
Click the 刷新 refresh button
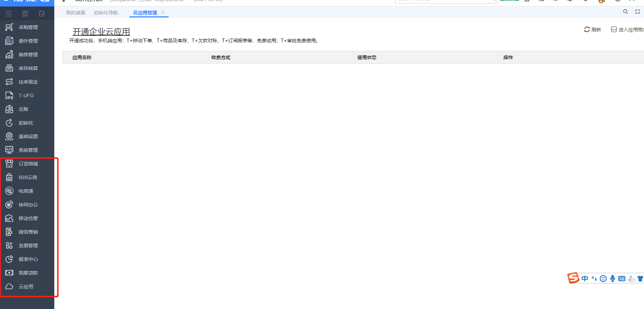tap(592, 30)
